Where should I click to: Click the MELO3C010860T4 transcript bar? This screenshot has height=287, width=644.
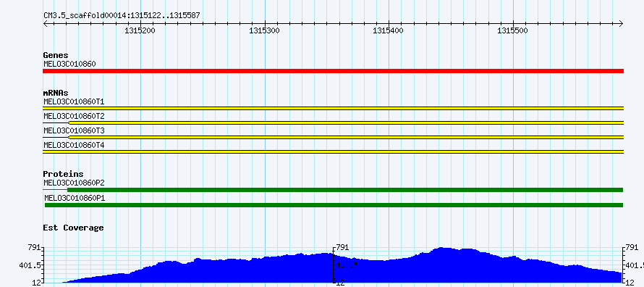coord(333,151)
